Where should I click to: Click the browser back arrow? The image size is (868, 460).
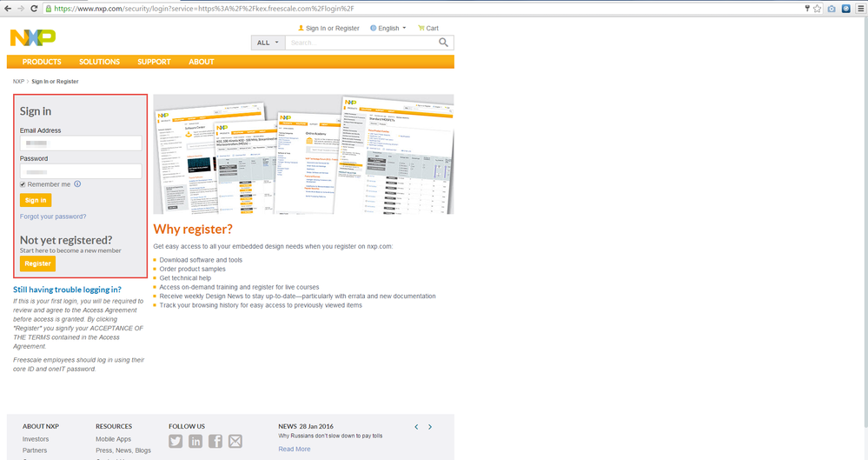coord(8,9)
